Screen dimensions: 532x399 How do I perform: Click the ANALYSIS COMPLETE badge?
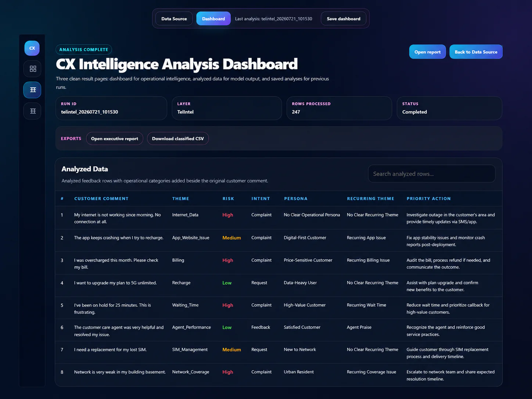pyautogui.click(x=84, y=50)
